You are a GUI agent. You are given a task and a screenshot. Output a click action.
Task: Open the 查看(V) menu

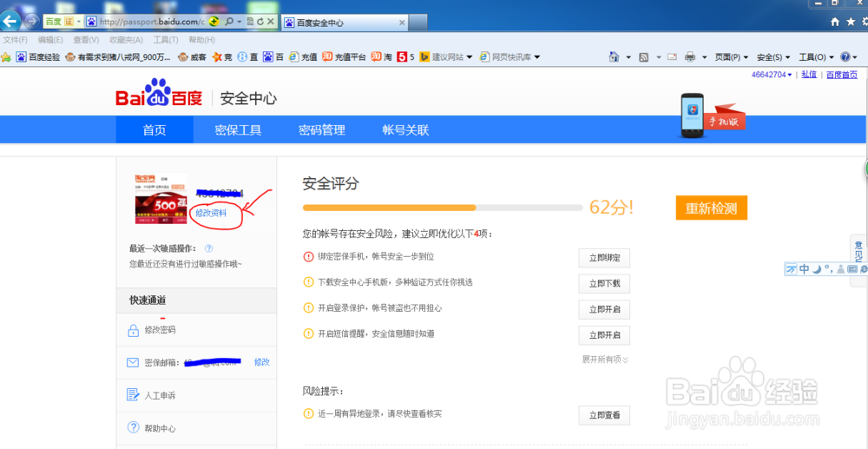pos(86,40)
